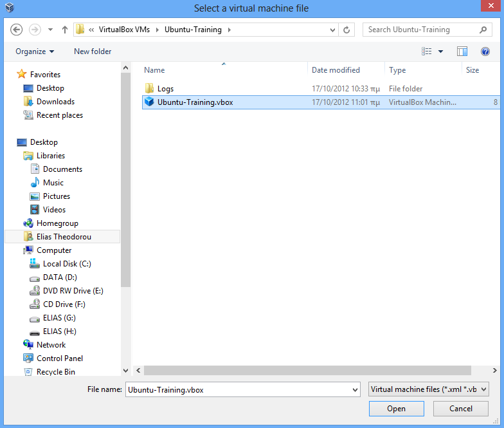Click the VirtualBox cube icon of Ubuntu-Training.vbox
504x428 pixels.
point(149,102)
